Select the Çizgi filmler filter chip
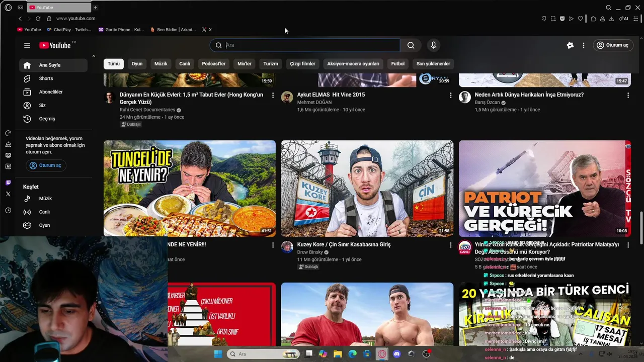 point(302,64)
